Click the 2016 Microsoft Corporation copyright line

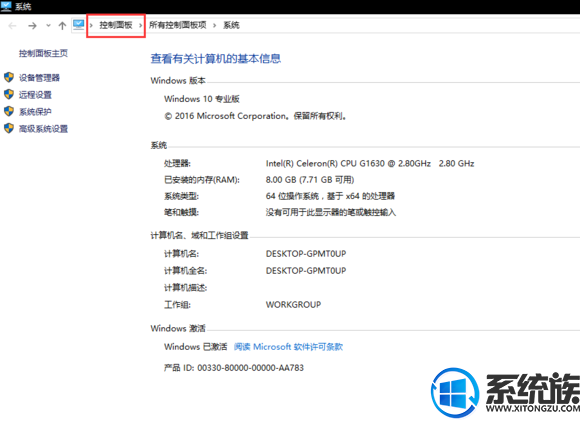[x=255, y=116]
